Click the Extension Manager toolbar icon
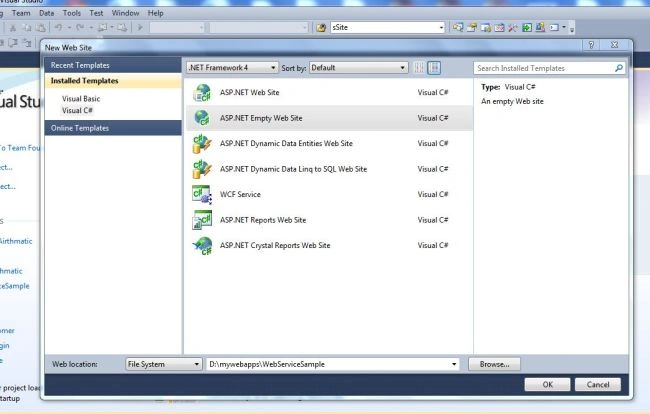The image size is (650, 414). click(540, 27)
